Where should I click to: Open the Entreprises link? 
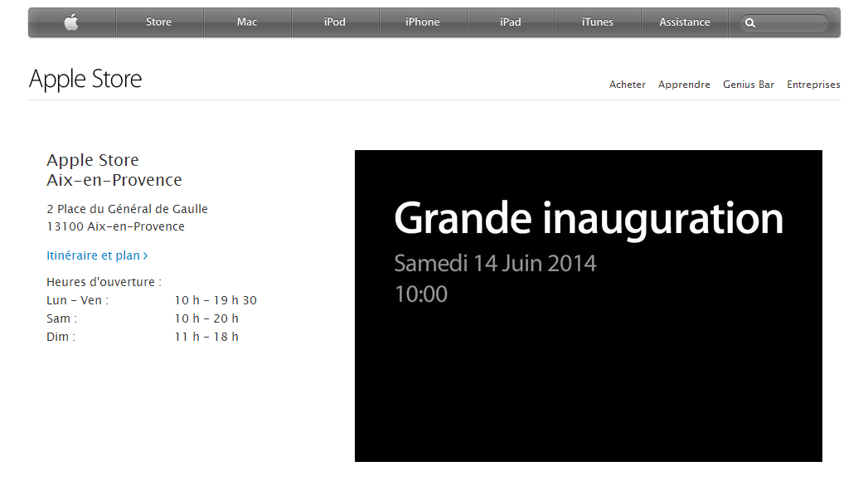813,85
